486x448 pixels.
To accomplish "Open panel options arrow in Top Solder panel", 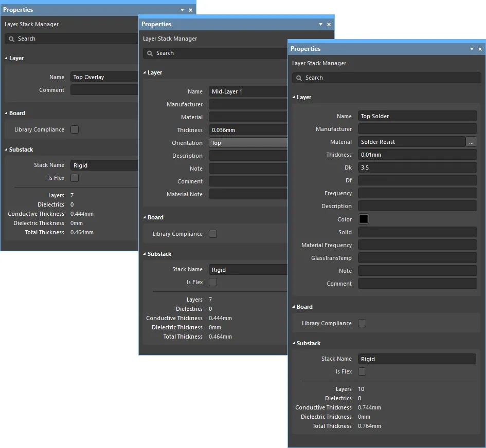I will pyautogui.click(x=472, y=49).
